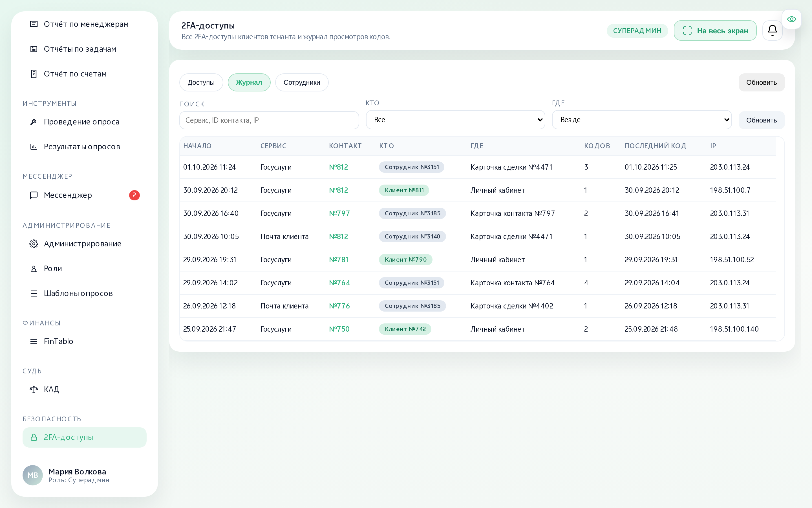Click the FinTablo menu icon
The width and height of the screenshot is (812, 508).
coord(34,341)
